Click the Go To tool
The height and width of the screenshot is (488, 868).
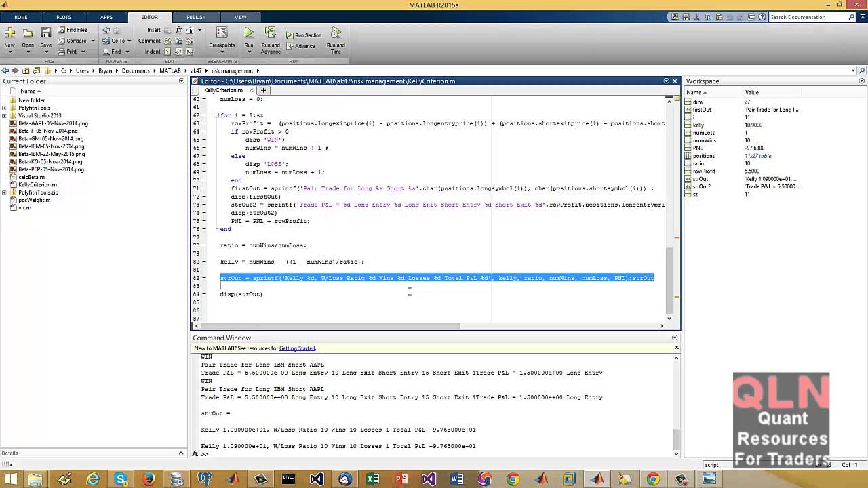[114, 41]
